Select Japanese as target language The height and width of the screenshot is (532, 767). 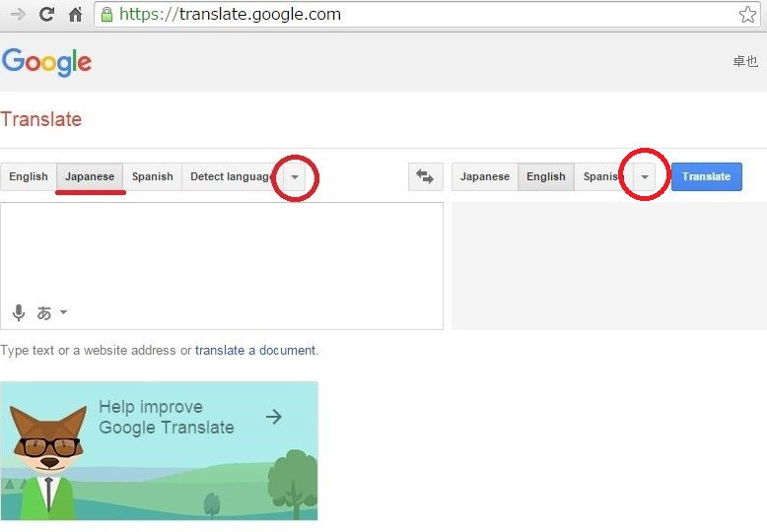coord(485,176)
